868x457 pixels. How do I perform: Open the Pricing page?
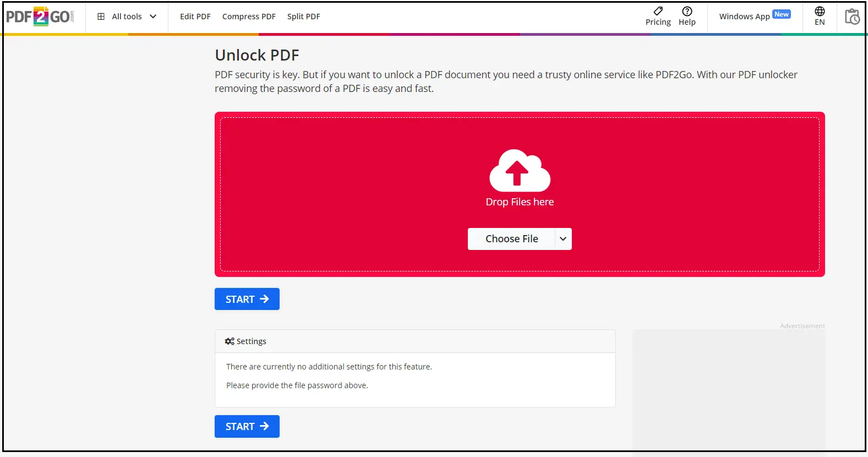point(658,17)
